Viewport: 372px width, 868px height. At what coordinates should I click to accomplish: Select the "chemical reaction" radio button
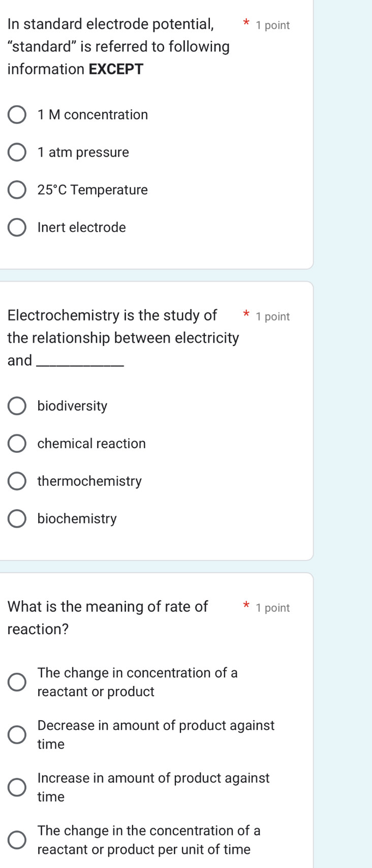pyautogui.click(x=17, y=444)
